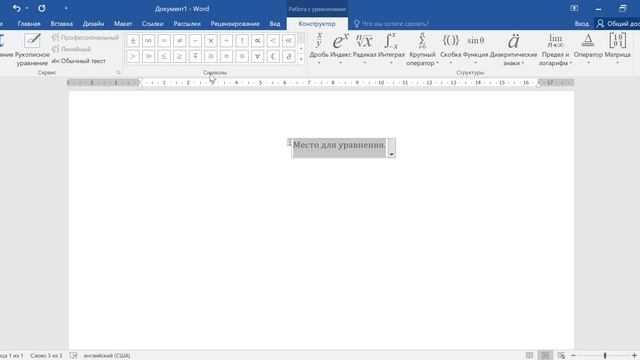Open the Матрица matrix dropdown
Screen dimensions: 640x360
pos(618,49)
